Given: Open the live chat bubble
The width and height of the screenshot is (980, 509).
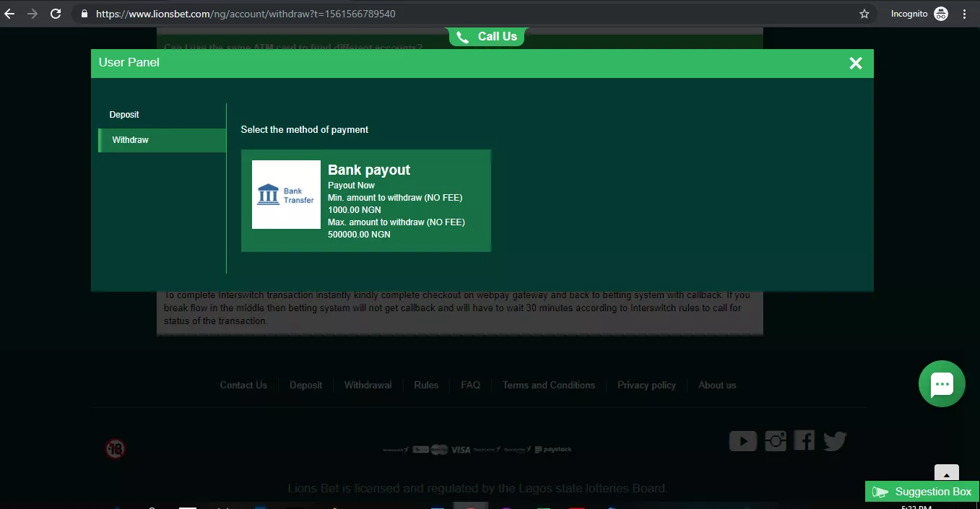Looking at the screenshot, I should (941, 383).
